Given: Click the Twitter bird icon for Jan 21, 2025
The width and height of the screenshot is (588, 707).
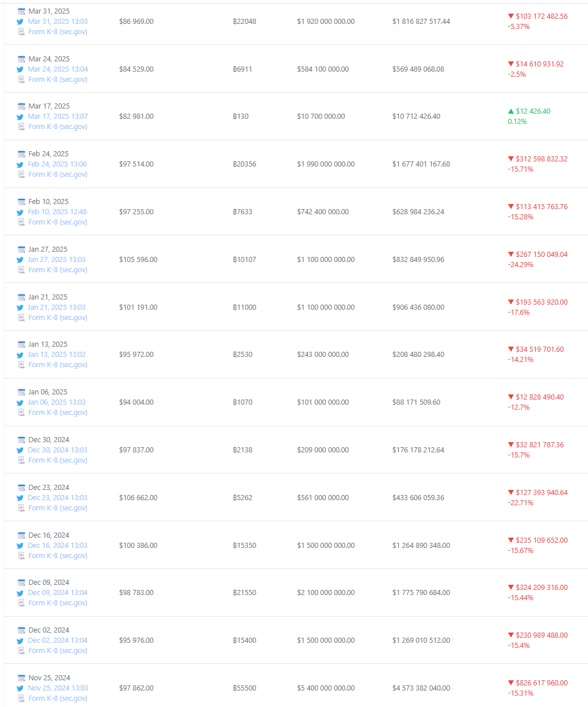Looking at the screenshot, I should 20,307.
